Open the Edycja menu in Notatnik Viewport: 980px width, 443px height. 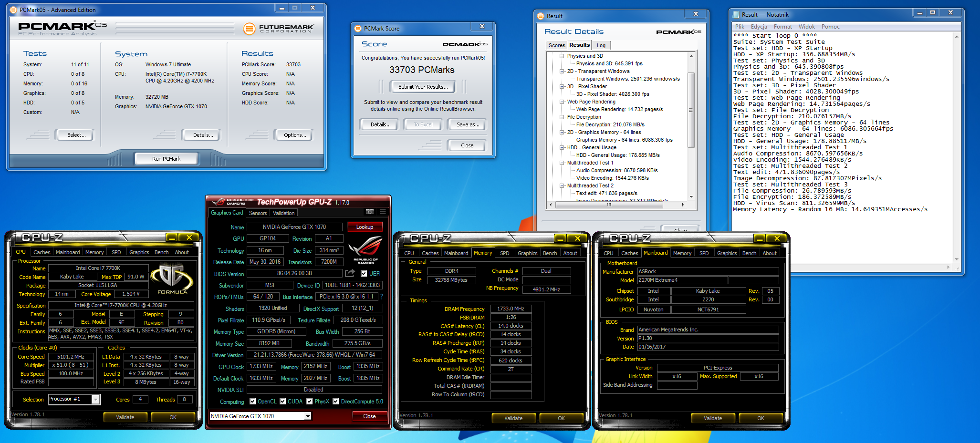(759, 27)
